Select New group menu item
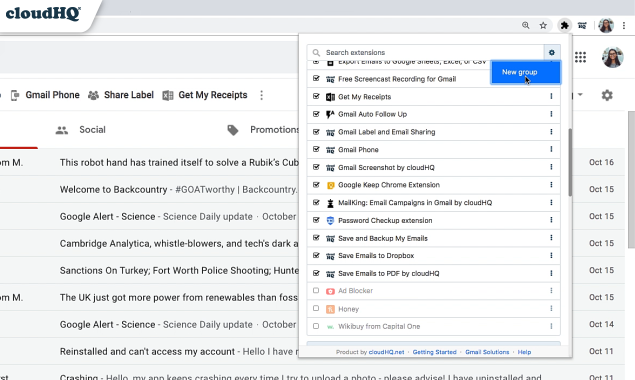The height and width of the screenshot is (380, 635). [x=526, y=72]
